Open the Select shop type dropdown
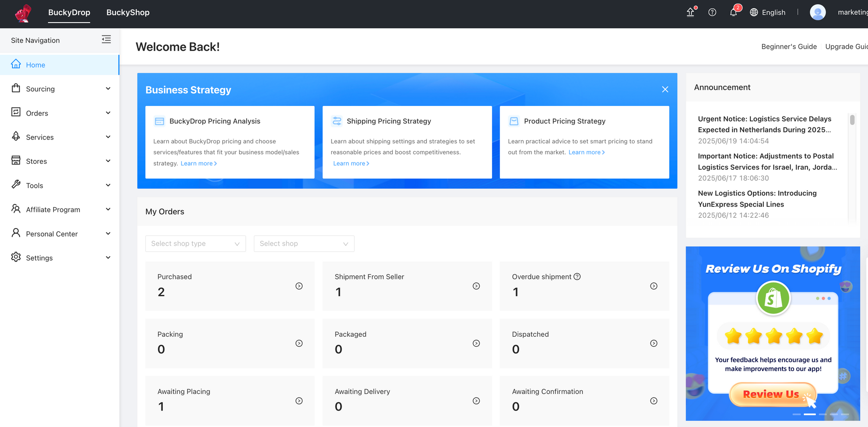The height and width of the screenshot is (427, 868). [x=195, y=244]
